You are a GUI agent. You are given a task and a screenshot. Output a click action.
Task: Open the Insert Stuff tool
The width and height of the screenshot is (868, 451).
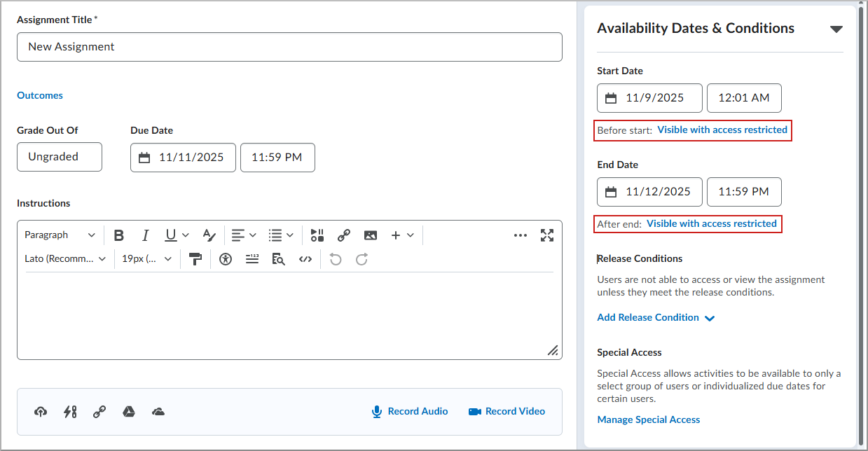pos(316,235)
